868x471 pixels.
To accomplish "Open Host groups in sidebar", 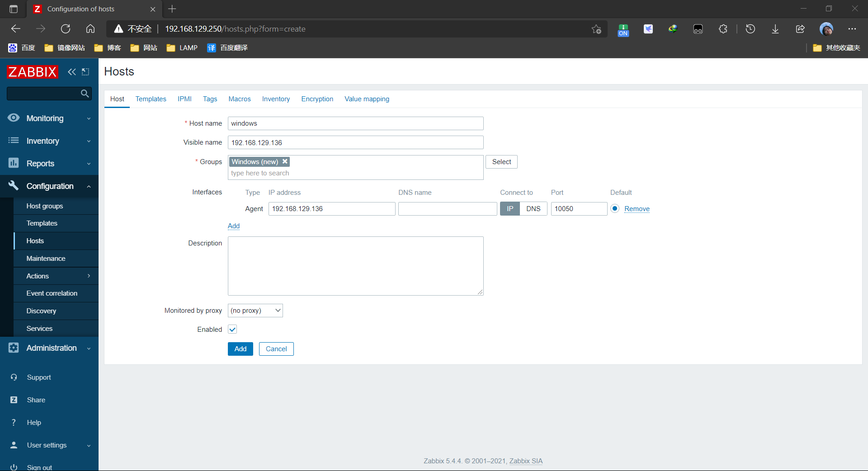I will [56, 206].
